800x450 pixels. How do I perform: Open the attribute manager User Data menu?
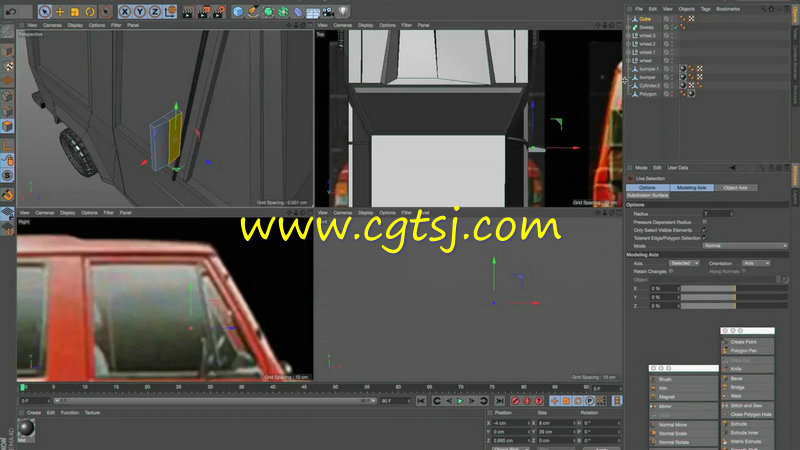coord(678,168)
